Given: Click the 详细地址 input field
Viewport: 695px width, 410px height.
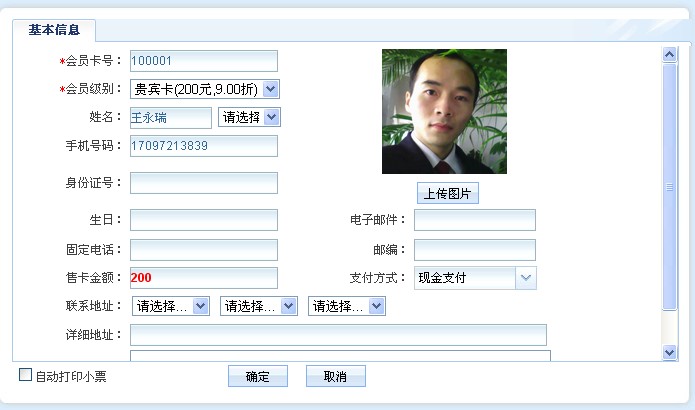Looking at the screenshot, I should point(338,335).
